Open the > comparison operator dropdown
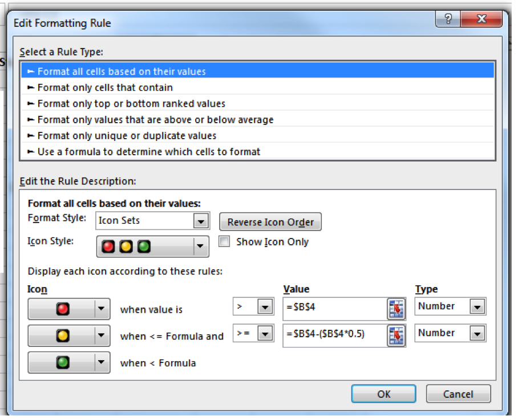The image size is (518, 420). pyautogui.click(x=265, y=308)
